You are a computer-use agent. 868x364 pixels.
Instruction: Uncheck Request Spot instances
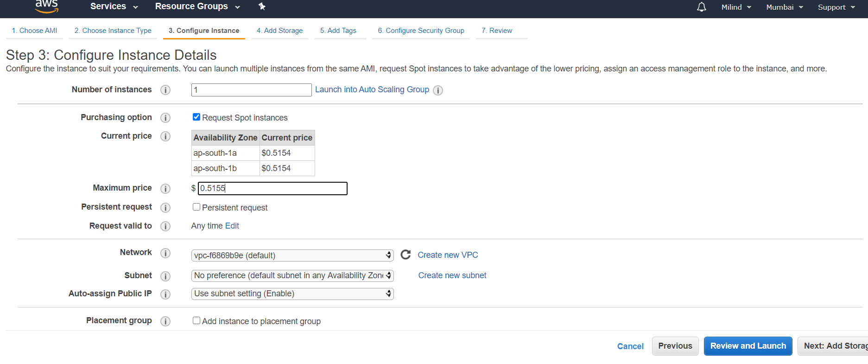196,117
